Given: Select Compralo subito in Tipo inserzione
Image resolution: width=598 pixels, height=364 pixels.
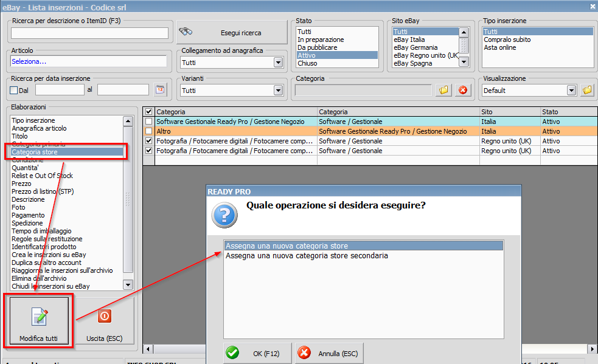Looking at the screenshot, I should [x=538, y=39].
